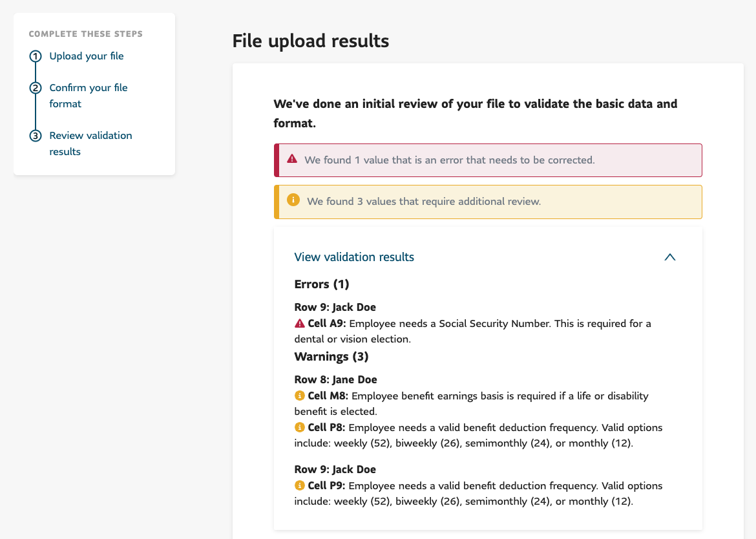Click the red error alert banner
Image resolution: width=756 pixels, height=539 pixels.
tap(488, 160)
